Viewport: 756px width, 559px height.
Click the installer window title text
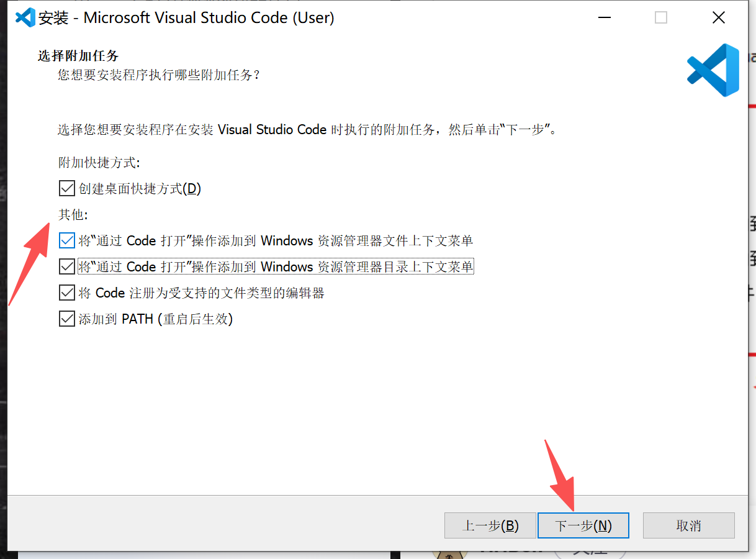click(186, 17)
